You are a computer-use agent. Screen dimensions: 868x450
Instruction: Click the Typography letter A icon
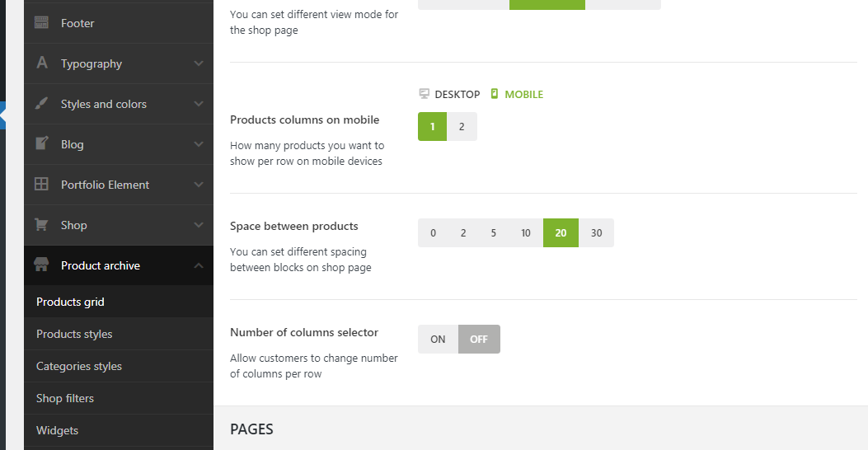click(x=41, y=63)
